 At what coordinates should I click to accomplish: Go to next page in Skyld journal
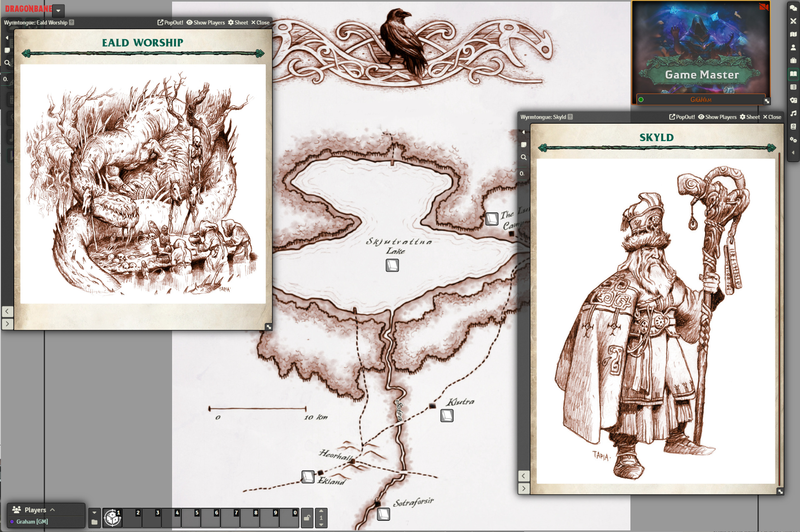[524, 488]
